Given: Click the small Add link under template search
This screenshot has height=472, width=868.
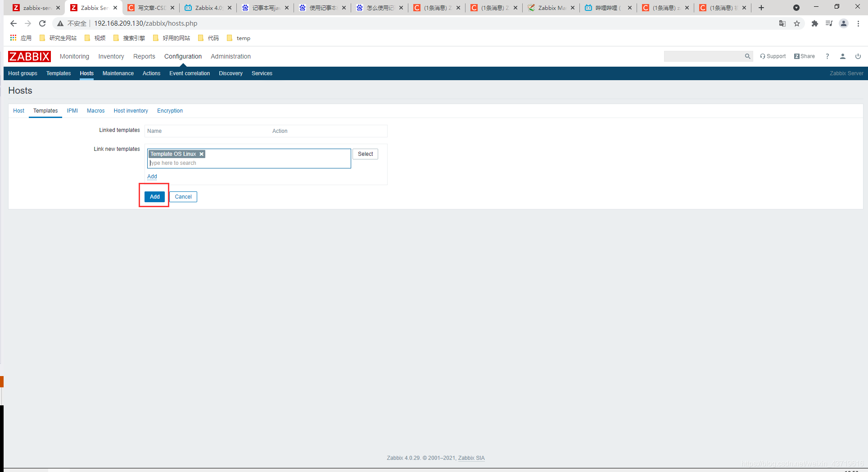Looking at the screenshot, I should pyautogui.click(x=152, y=177).
